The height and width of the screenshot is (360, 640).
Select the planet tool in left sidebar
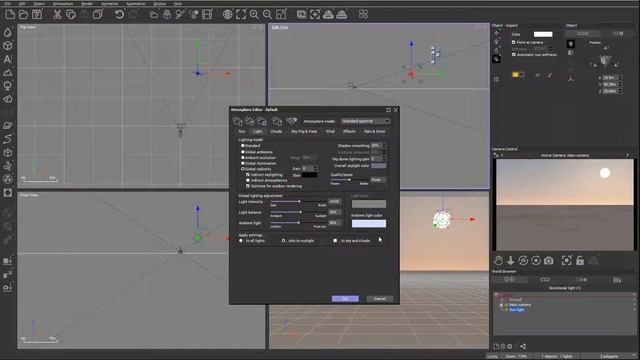(8, 126)
